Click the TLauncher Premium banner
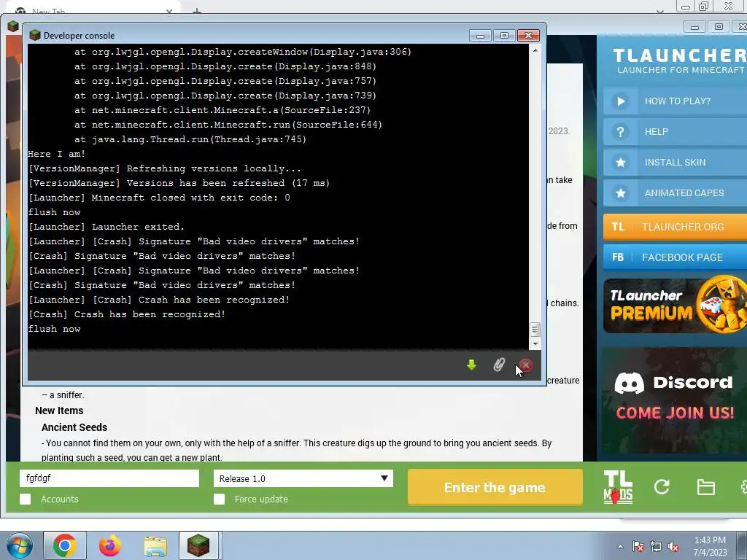Image resolution: width=747 pixels, height=560 pixels. (x=675, y=306)
